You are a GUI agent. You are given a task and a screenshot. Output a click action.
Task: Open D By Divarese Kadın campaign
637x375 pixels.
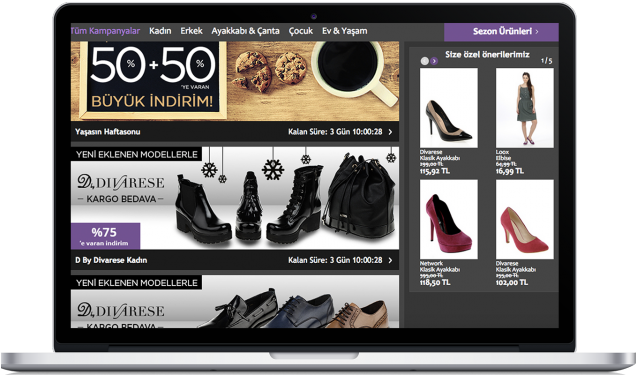111,260
